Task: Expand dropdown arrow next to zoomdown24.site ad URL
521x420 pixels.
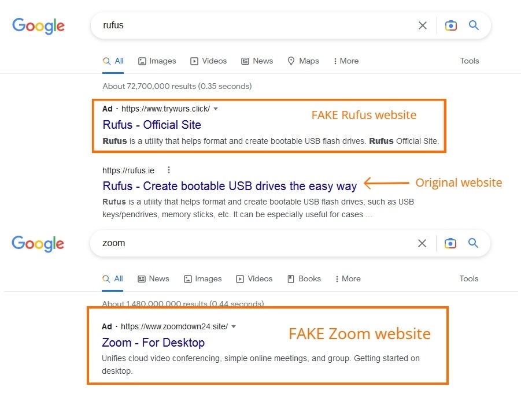Action: (x=234, y=327)
